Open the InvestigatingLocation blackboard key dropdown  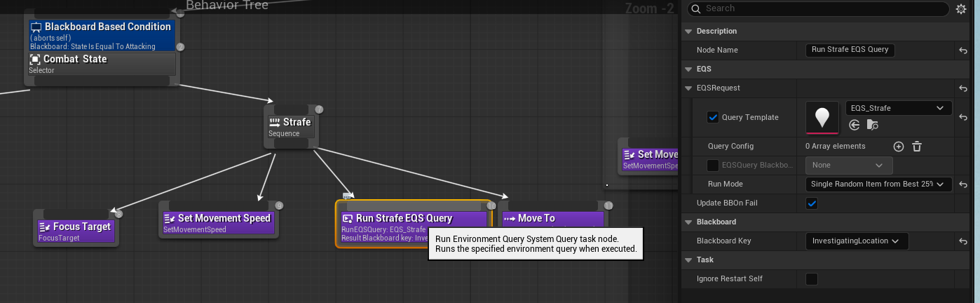(x=857, y=241)
